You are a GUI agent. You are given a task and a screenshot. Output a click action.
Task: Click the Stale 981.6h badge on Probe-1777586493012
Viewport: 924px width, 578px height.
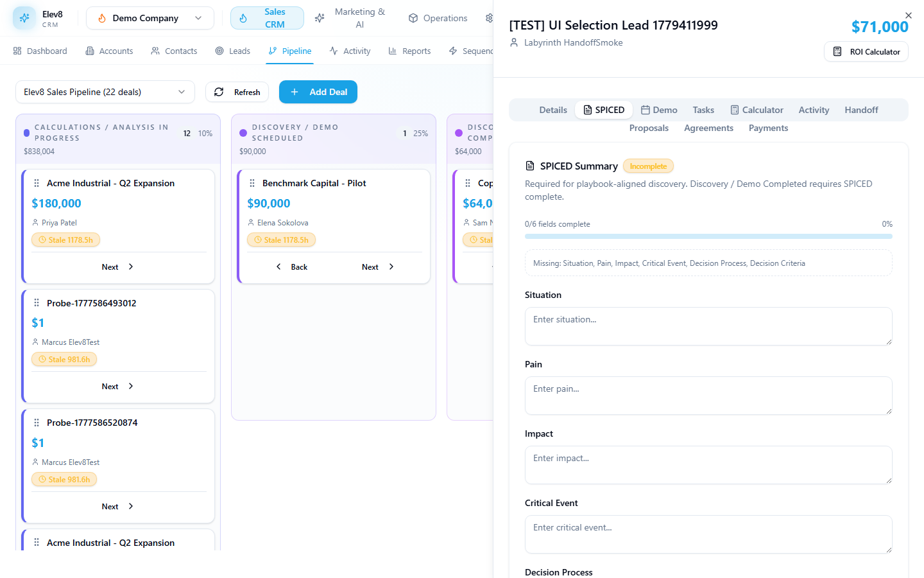[64, 359]
